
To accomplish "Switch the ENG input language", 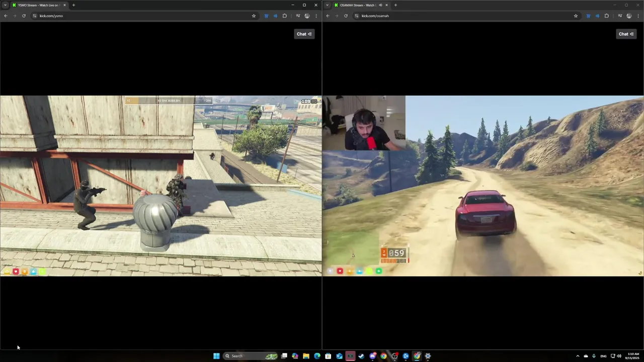I will (603, 356).
